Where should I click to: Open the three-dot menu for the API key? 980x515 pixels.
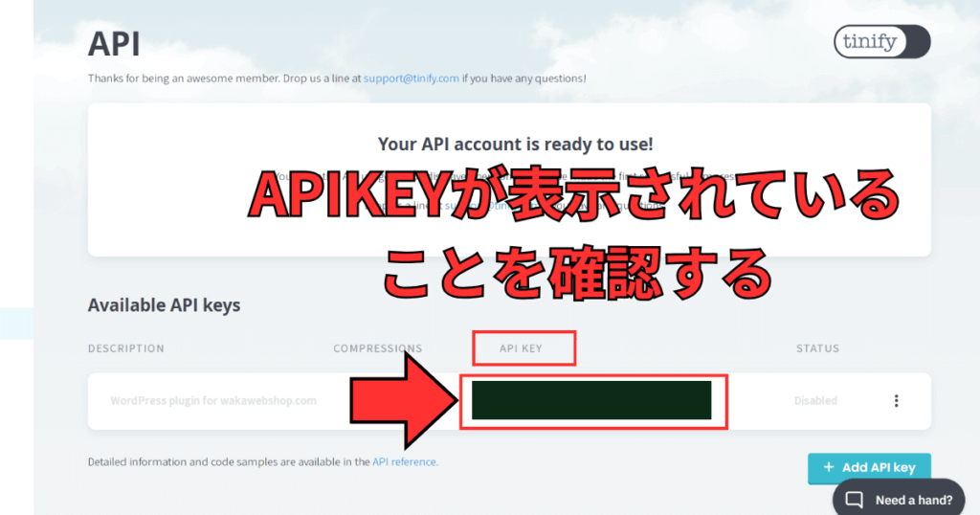896,401
